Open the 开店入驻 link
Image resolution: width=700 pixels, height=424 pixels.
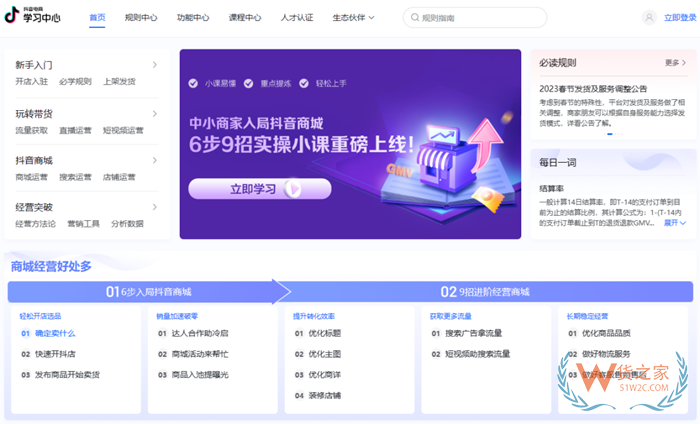pyautogui.click(x=31, y=81)
